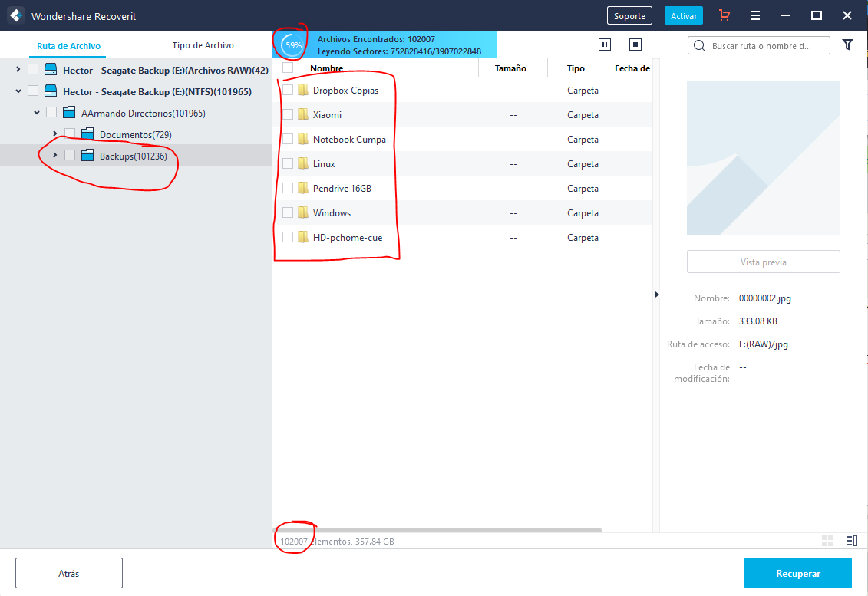
Task: Select the Hector - Seagate Backup (E:)(NTFS)(101965) tree item
Action: point(157,91)
